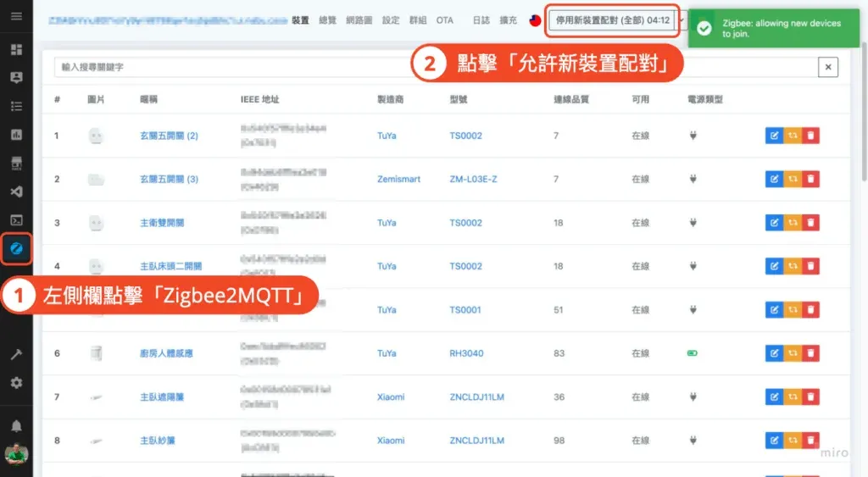Open the language flag selector
Screen dimensions: 868x477
point(535,20)
